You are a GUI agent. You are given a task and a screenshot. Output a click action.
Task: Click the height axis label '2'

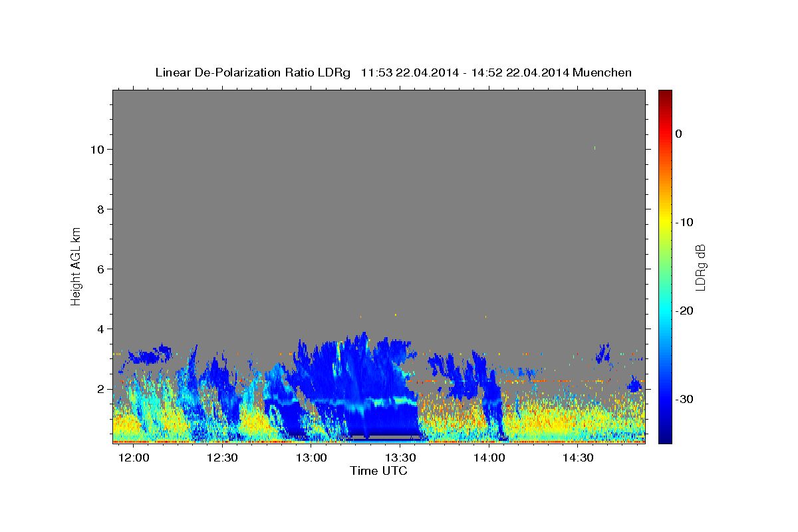click(101, 388)
